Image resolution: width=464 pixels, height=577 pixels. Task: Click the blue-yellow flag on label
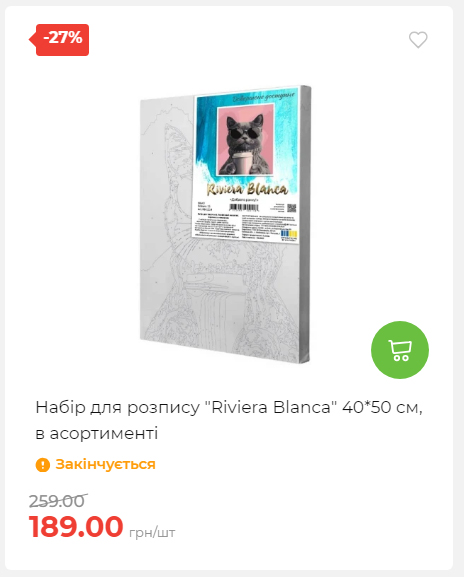[289, 234]
